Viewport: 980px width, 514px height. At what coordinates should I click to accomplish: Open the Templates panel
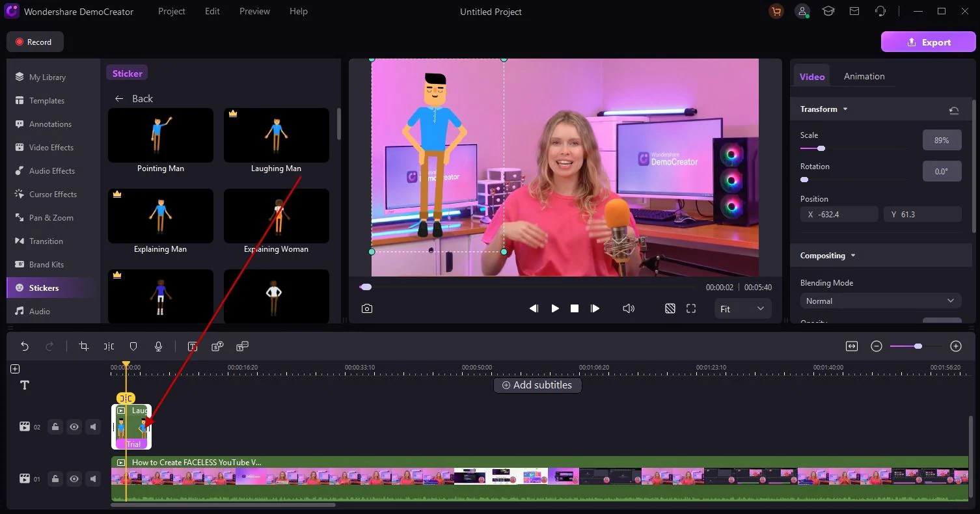point(47,100)
